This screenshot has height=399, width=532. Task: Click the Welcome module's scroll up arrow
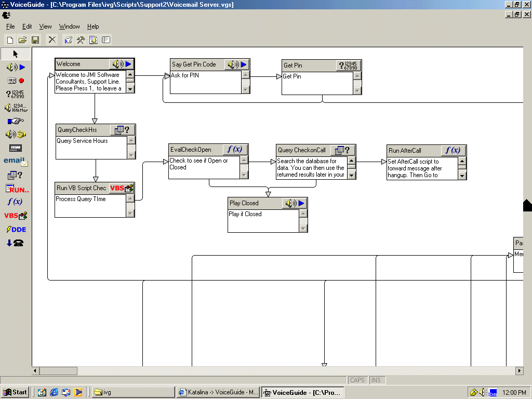130,74
